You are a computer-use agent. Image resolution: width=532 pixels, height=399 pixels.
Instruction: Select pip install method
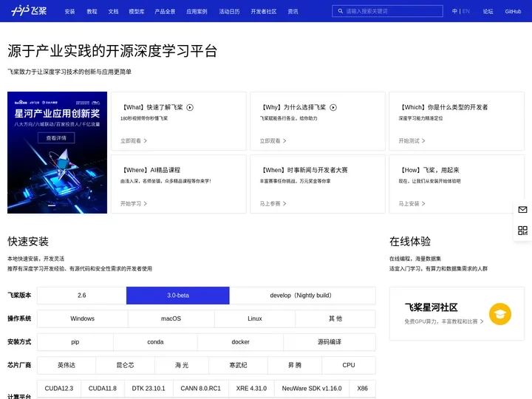pos(75,342)
